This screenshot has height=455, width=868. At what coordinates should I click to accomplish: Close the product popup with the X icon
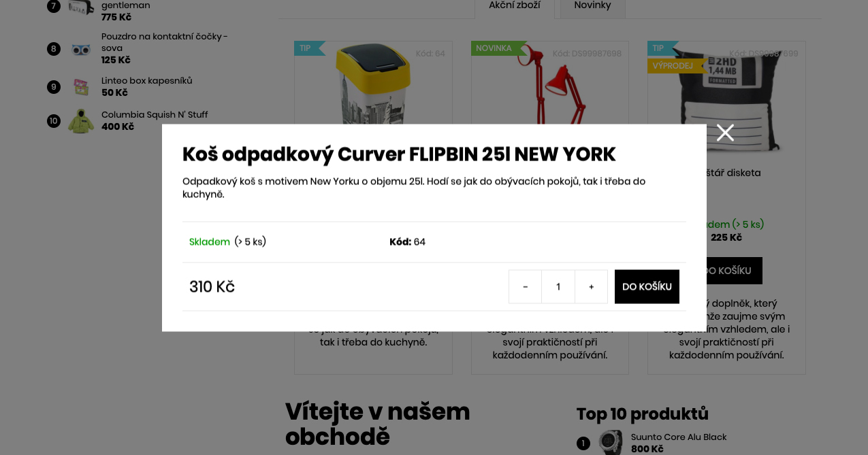click(725, 133)
